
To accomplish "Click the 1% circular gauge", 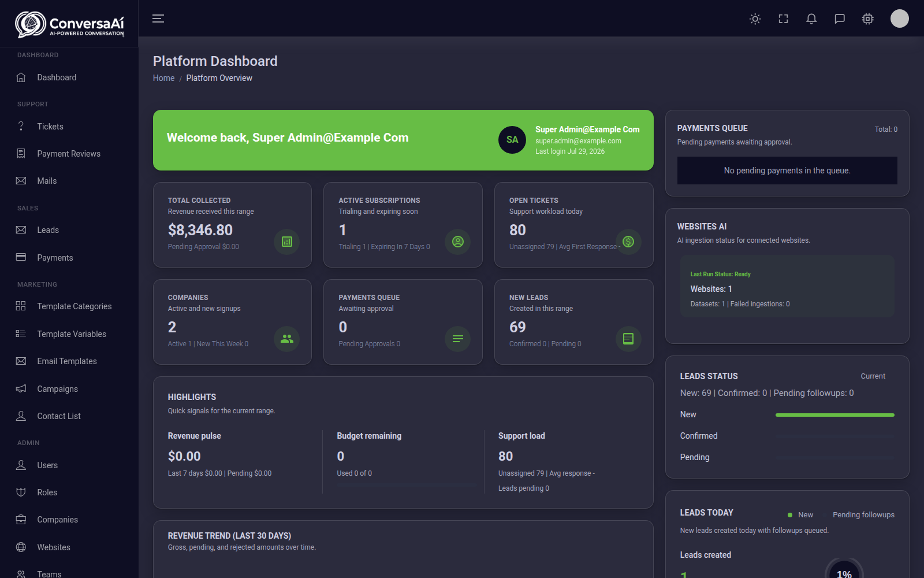I will 844,569.
